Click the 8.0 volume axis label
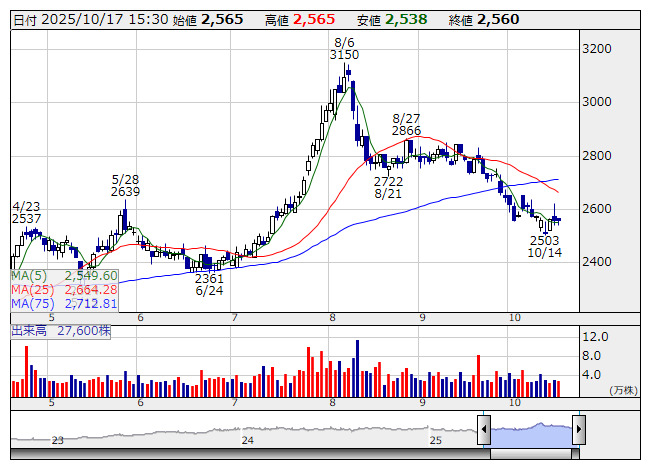Image resolution: width=653 pixels, height=470 pixels. (591, 356)
